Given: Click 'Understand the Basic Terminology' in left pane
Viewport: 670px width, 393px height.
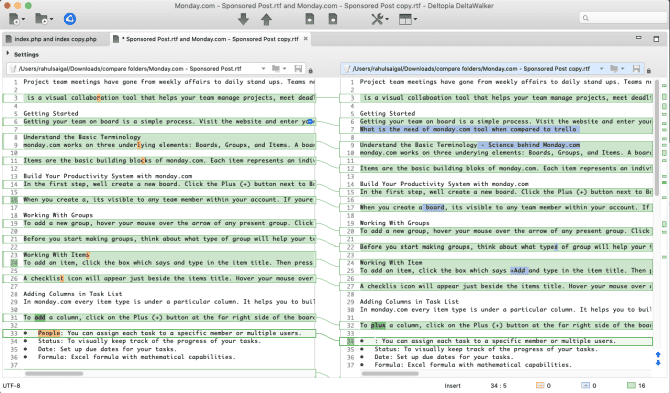Looking at the screenshot, I should [x=82, y=137].
